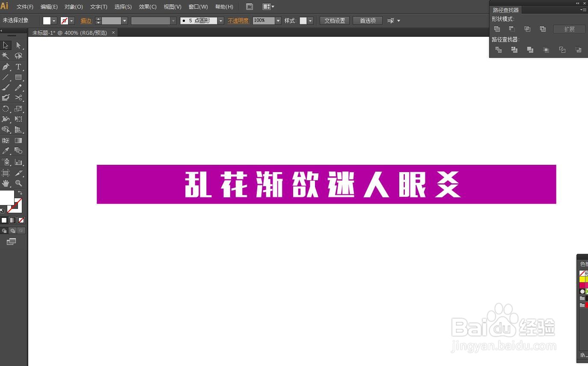The height and width of the screenshot is (366, 588).
Task: Click Merge pathfinder icon
Action: click(x=530, y=50)
